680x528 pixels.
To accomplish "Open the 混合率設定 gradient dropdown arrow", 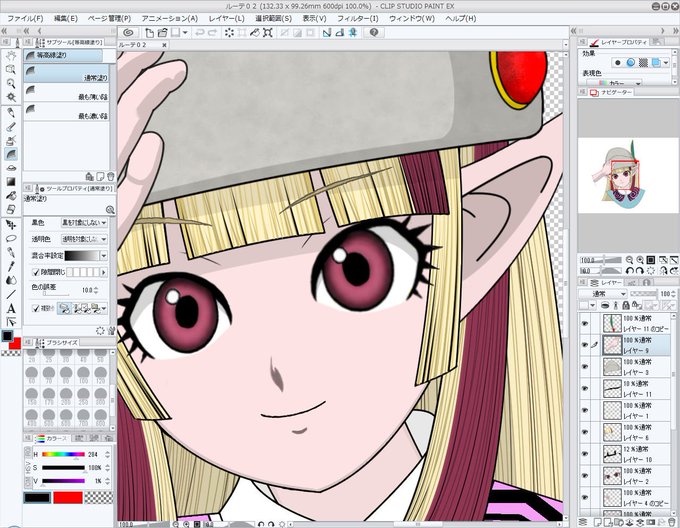I will [104, 256].
